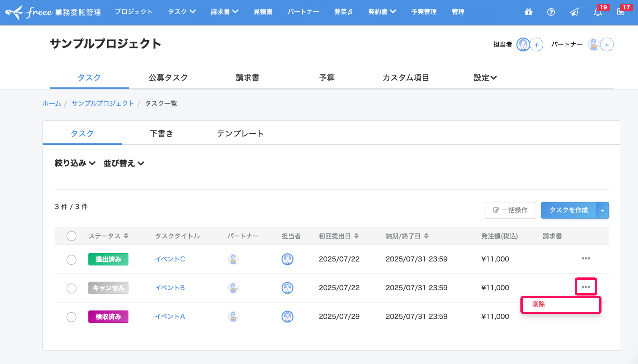Click the 検収済み status badge

pos(108,317)
